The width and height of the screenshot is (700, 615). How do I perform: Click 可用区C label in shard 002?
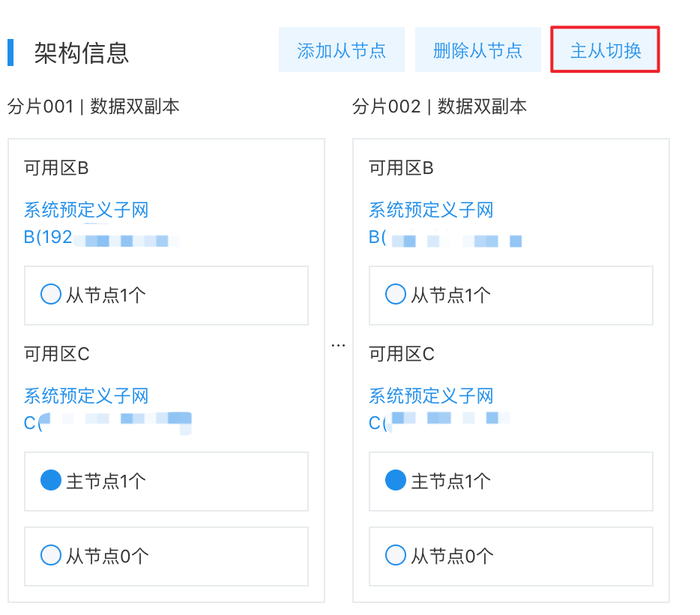click(x=402, y=354)
